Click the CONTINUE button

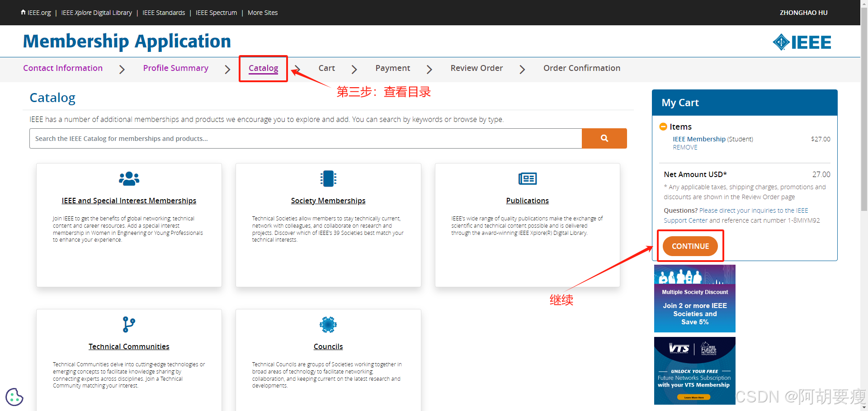690,246
